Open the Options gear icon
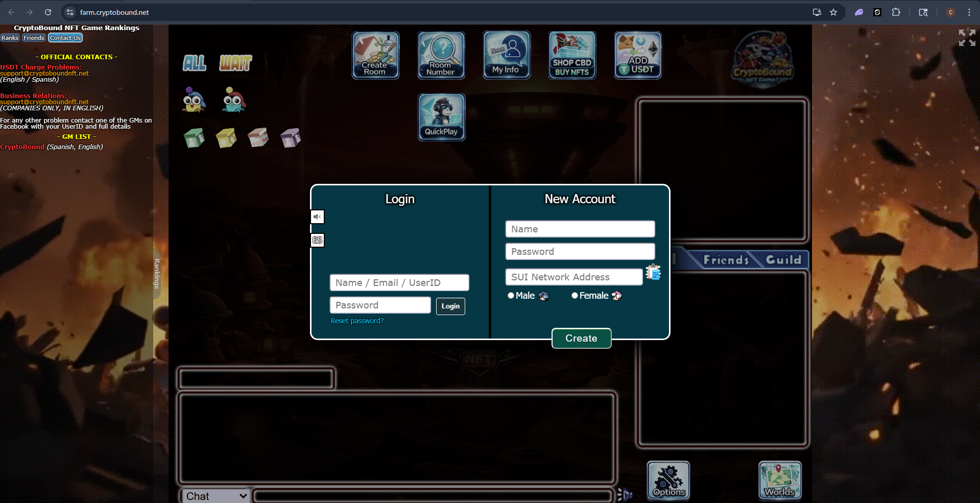The image size is (980, 503). 668,480
